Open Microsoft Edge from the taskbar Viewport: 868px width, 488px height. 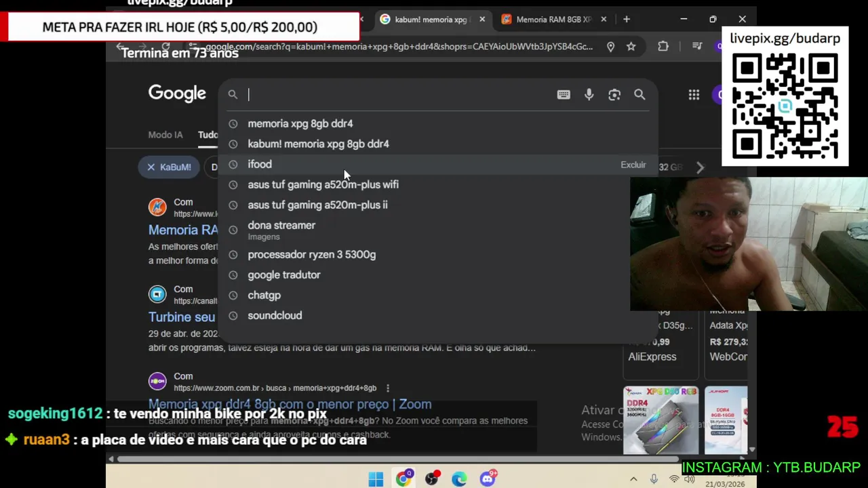pyautogui.click(x=460, y=479)
